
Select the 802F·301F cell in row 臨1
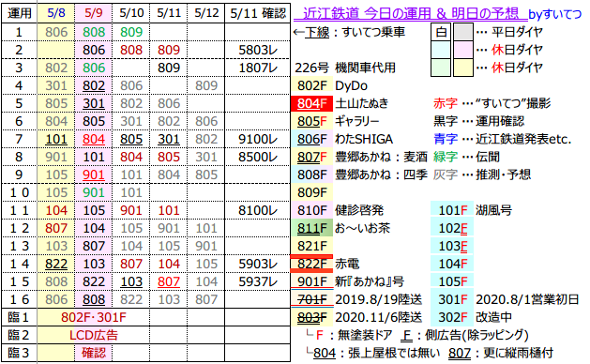click(93, 317)
